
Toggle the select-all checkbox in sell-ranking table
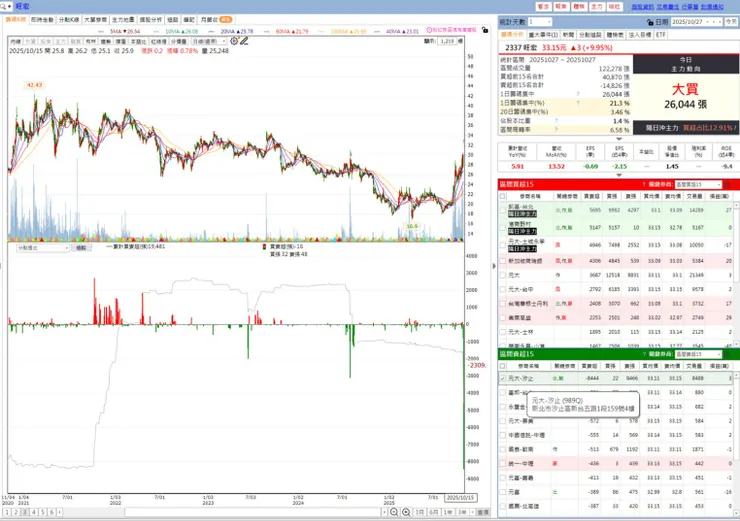coord(503,366)
